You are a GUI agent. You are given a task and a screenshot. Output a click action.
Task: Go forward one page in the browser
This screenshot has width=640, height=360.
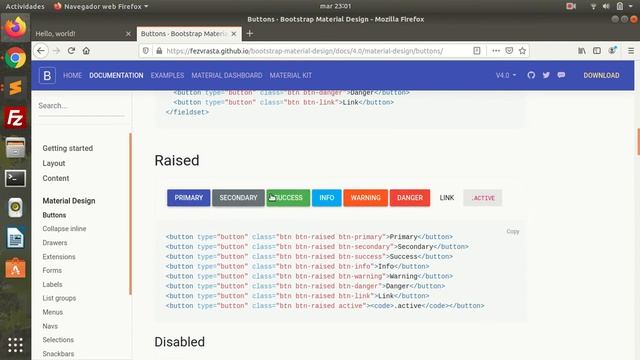[x=56, y=51]
